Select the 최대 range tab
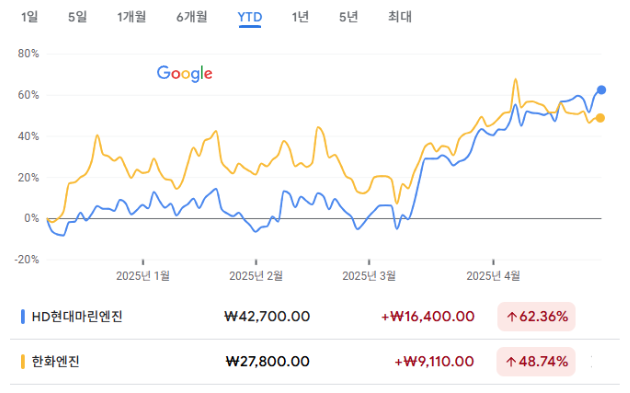The width and height of the screenshot is (630, 393). click(400, 17)
